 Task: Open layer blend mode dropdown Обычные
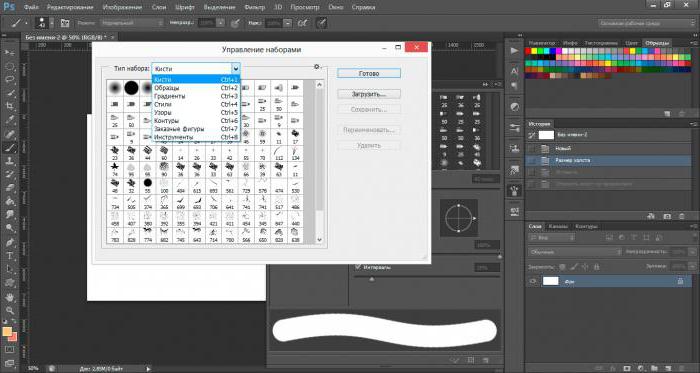[575, 252]
